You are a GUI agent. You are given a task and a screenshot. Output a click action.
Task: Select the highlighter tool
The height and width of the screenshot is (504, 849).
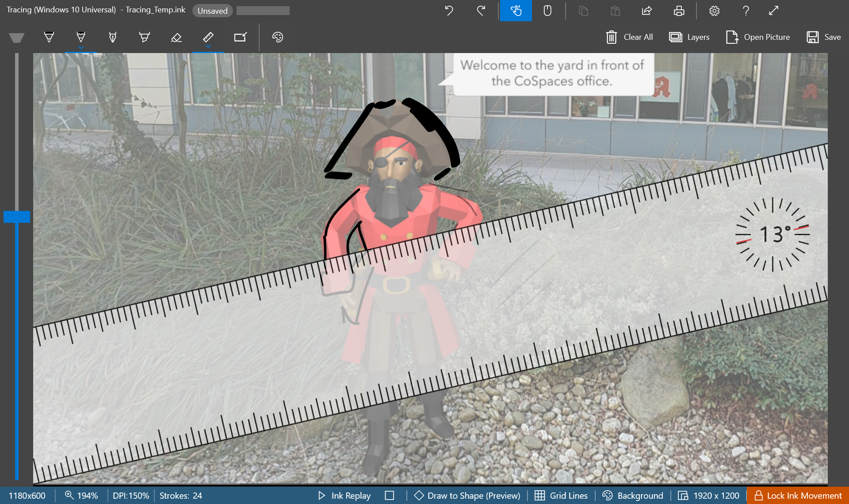[144, 37]
